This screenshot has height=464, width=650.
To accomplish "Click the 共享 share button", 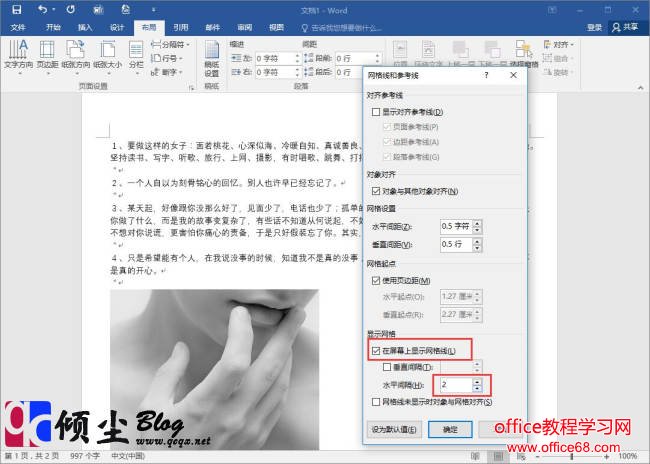I will pyautogui.click(x=626, y=27).
